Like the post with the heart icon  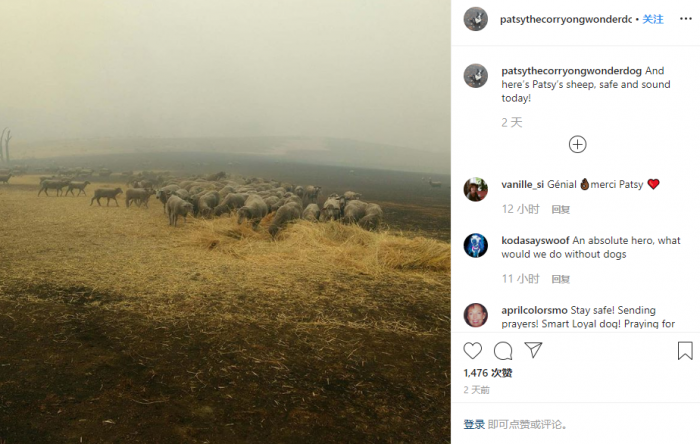tap(472, 351)
